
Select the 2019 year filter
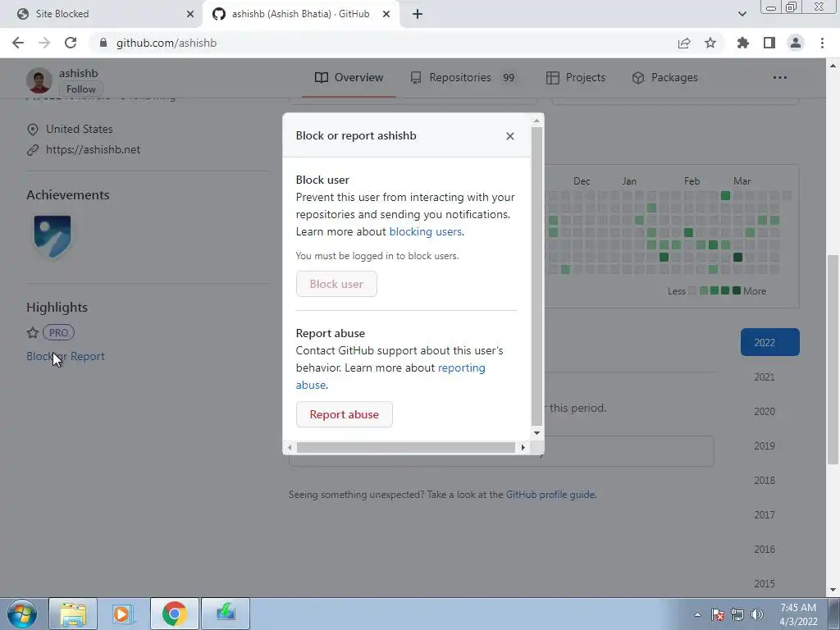pos(765,445)
